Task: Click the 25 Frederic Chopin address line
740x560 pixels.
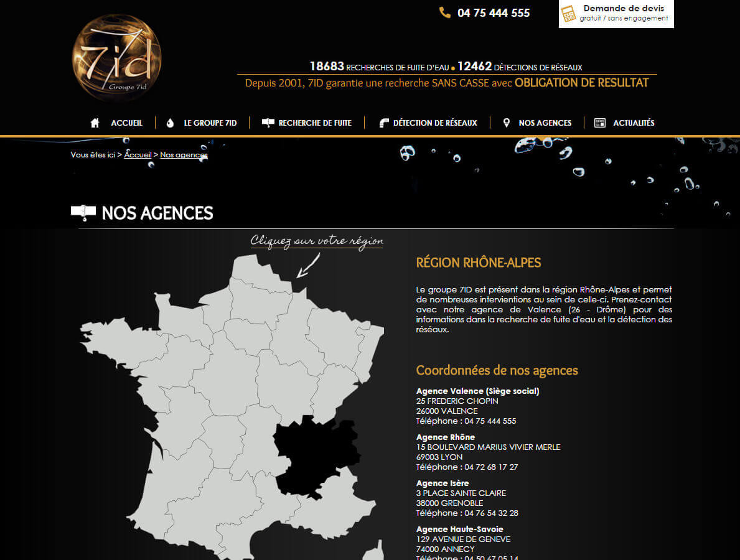Action: click(x=457, y=401)
